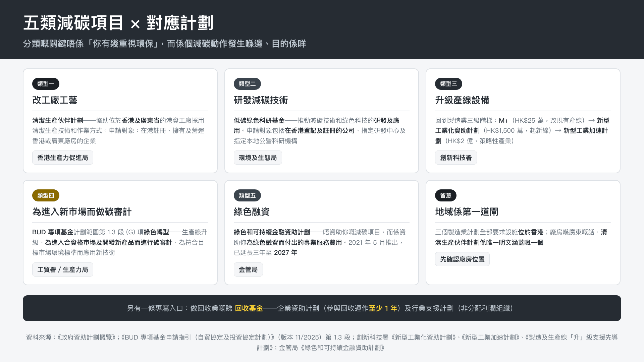Click the card heading 升級產線設備
Screen dimensions: 644x362
pos(462,100)
